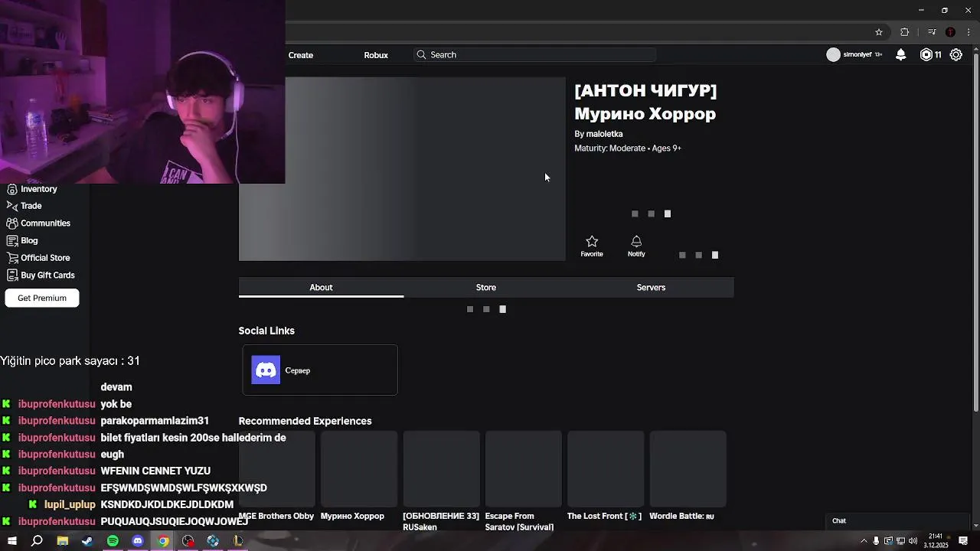This screenshot has height=551, width=980.
Task: Click the username simoniyef text
Action: [857, 54]
